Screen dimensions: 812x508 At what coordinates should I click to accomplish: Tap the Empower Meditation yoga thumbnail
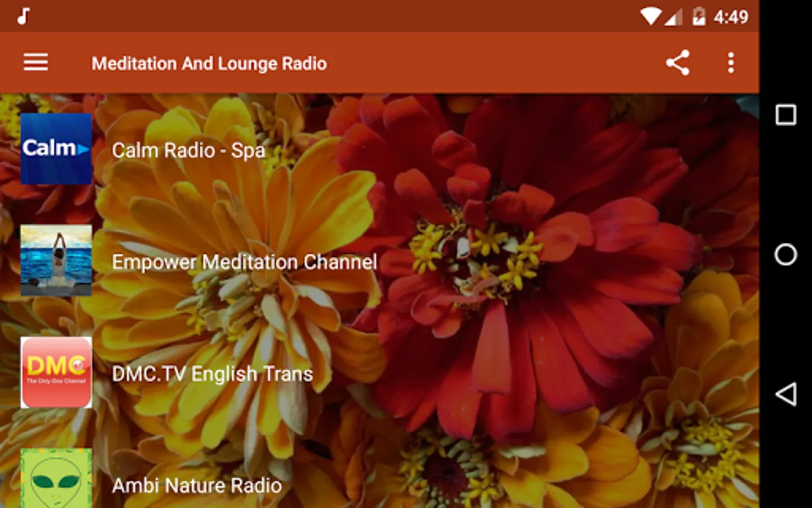(x=56, y=260)
